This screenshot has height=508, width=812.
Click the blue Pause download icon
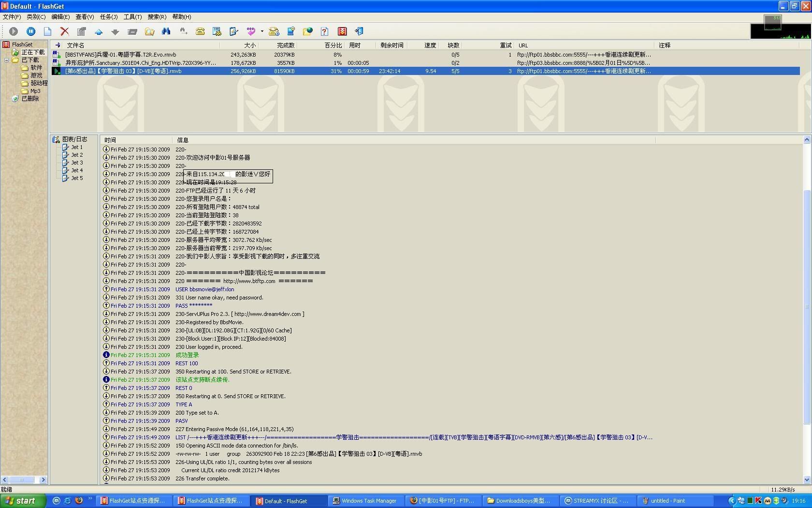tap(31, 31)
